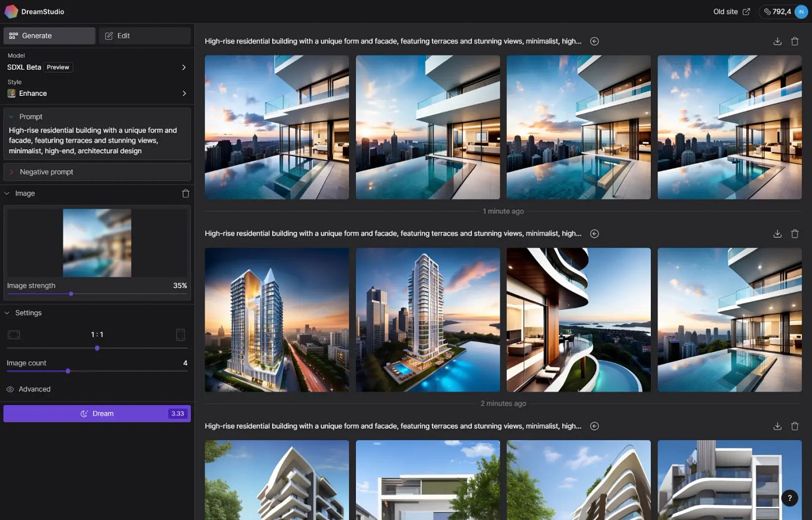Switch to the Edit tab
The height and width of the screenshot is (520, 812).
144,36
